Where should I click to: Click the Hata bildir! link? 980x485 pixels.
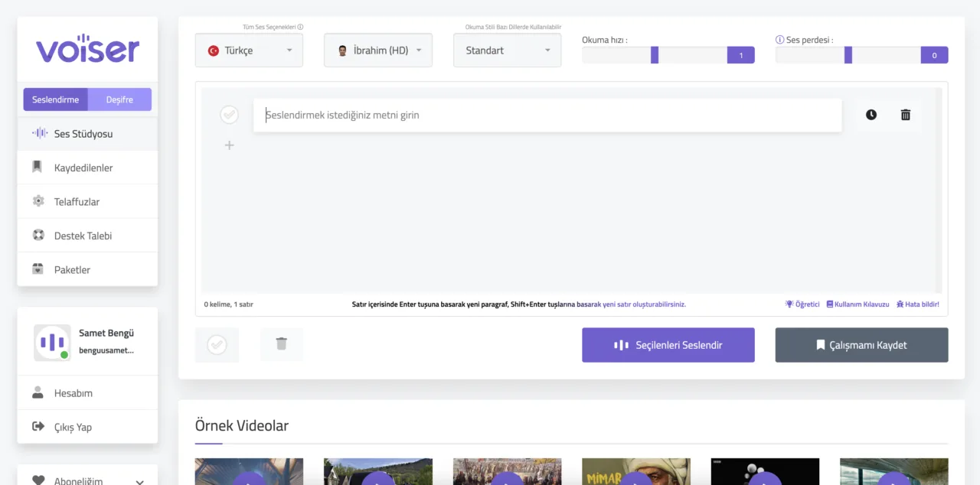(917, 304)
